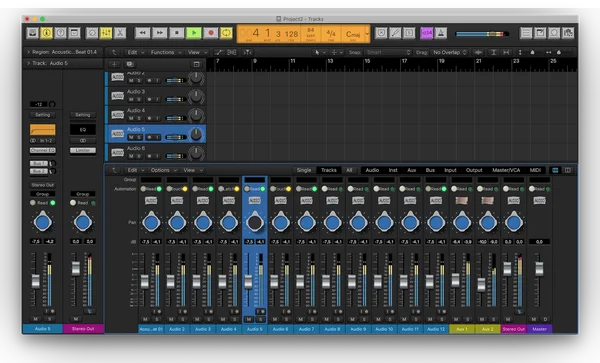The image size is (600, 363).
Task: Click the red Record button
Action: (210, 33)
